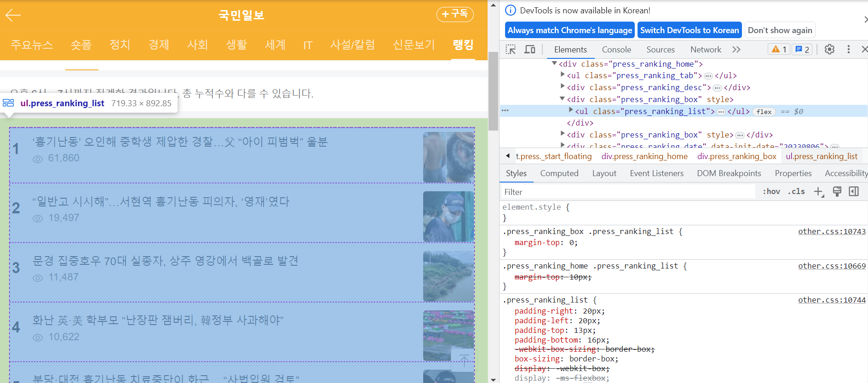This screenshot has width=868, height=383.
Task: Add a new style rule with plus icon
Action: point(819,192)
